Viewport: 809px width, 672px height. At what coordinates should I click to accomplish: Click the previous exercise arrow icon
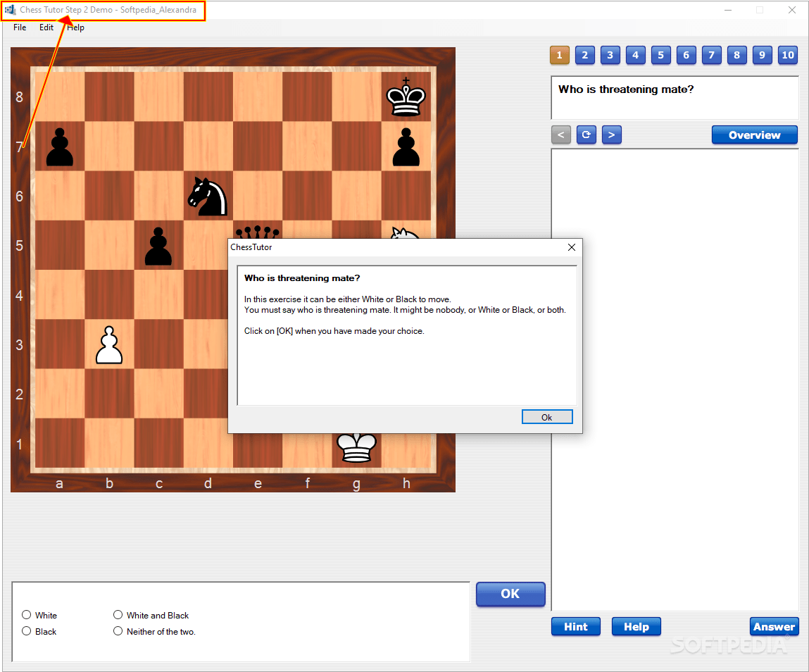(x=560, y=135)
